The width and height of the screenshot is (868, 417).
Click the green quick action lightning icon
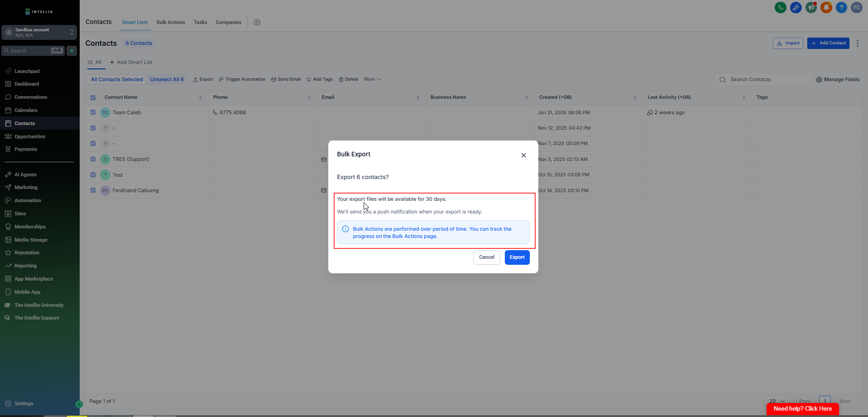pos(72,51)
